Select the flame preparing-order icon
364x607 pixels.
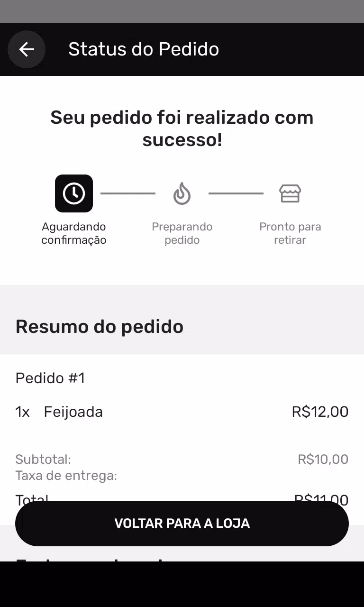tap(182, 193)
